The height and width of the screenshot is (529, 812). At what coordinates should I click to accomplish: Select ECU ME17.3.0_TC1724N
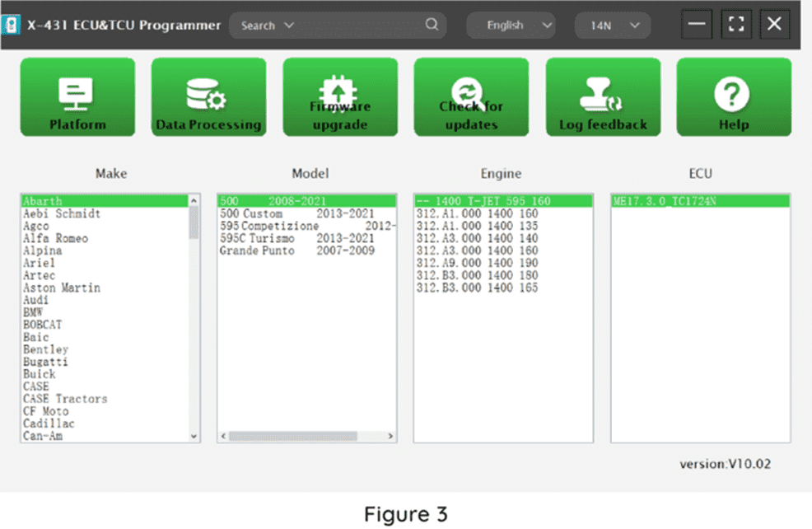[x=701, y=201]
